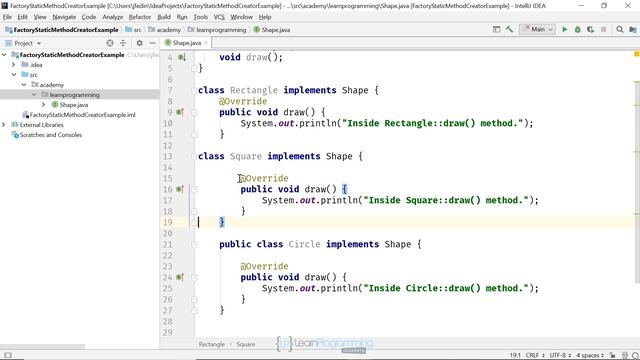640x360 pixels.
Task: Select the Shape.java editor tab
Action: coord(186,43)
